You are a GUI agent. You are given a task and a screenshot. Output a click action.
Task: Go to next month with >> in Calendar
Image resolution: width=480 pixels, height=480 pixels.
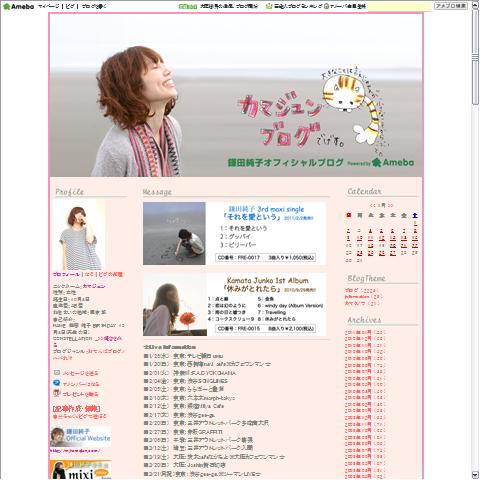pyautogui.click(x=390, y=205)
